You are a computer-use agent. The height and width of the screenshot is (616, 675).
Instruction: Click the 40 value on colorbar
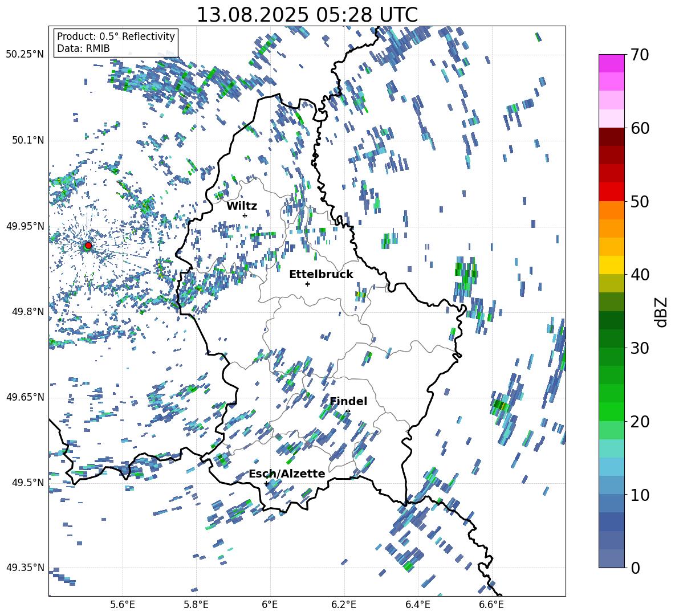click(x=639, y=275)
